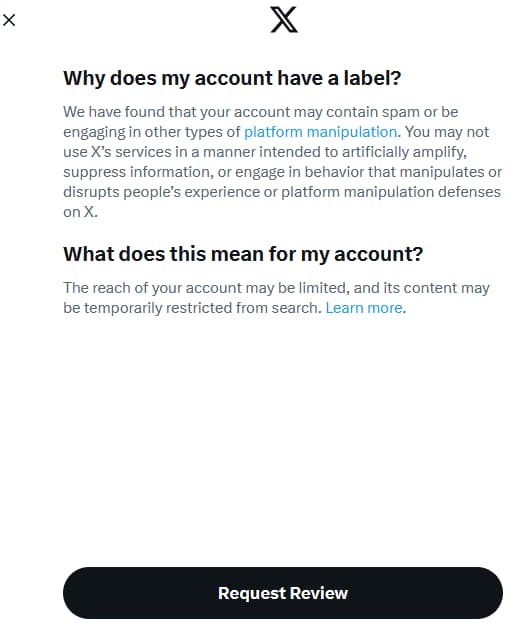Tap the blue Learn more text after 'search'
The width and height of the screenshot is (519, 630).
coord(364,308)
